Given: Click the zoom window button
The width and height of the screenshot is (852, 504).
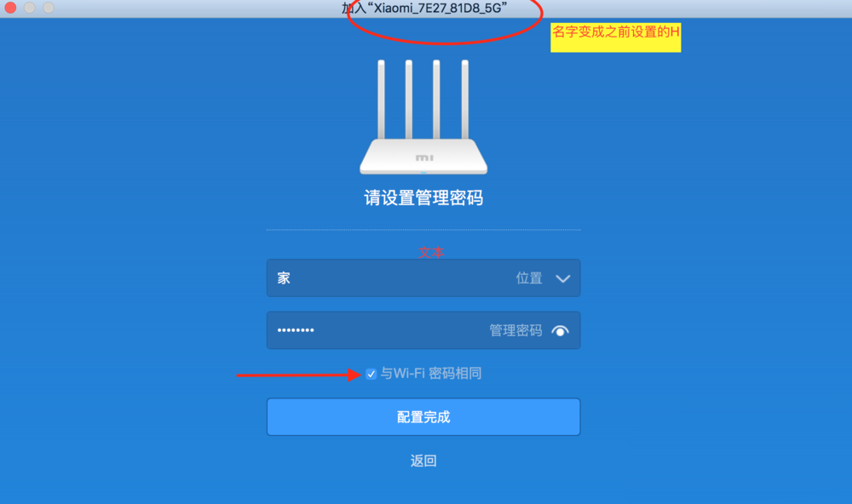Looking at the screenshot, I should (x=49, y=8).
